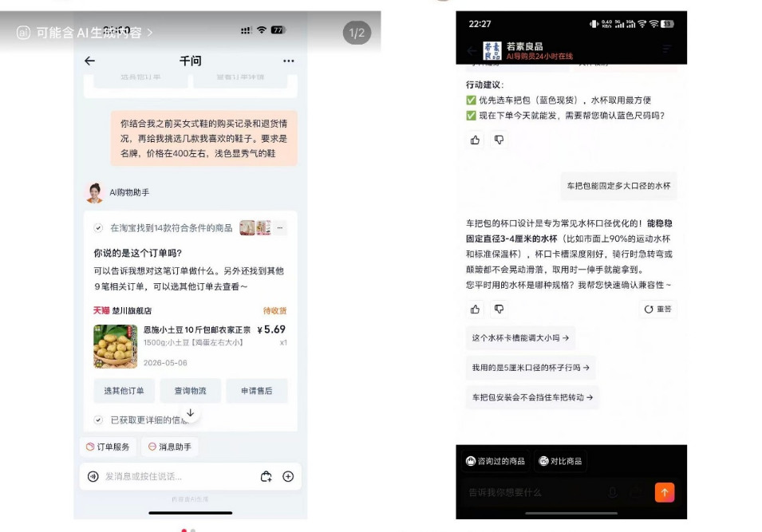Focus the 告诉我你想要什么 input field
Viewport: 762px width, 532px height.
click(535, 493)
